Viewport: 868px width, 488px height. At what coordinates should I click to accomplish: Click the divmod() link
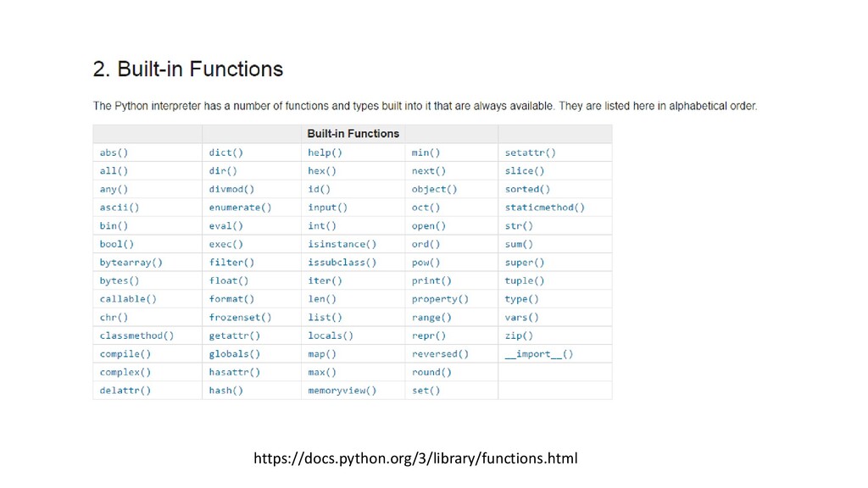(x=231, y=189)
